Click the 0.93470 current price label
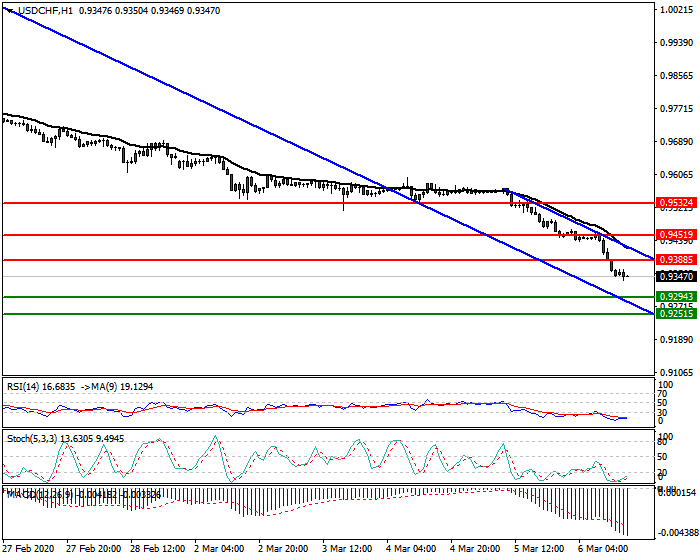The height and width of the screenshot is (560, 700). pos(676,276)
